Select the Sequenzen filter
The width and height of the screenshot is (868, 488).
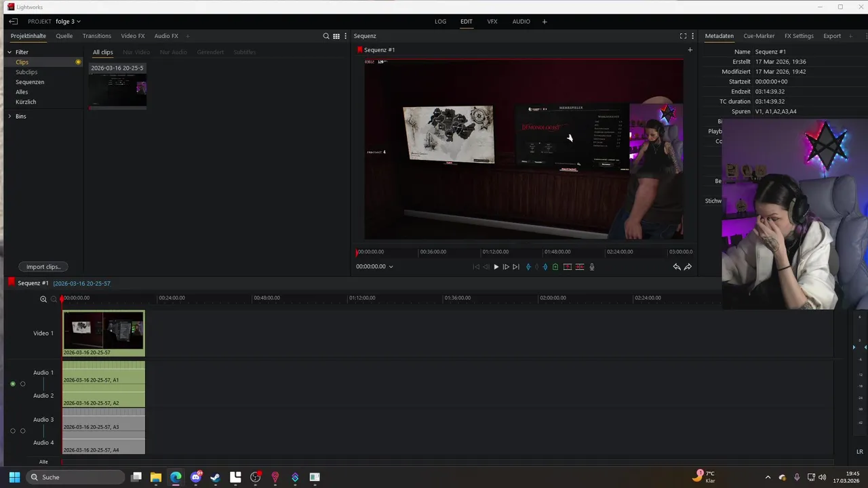pos(30,82)
